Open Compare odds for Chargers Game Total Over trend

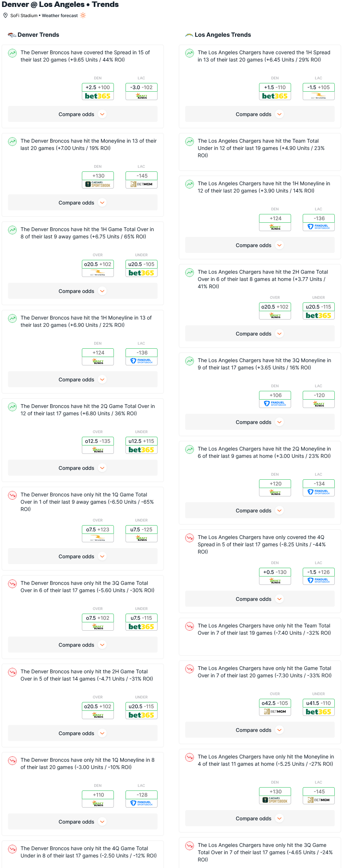(260, 730)
